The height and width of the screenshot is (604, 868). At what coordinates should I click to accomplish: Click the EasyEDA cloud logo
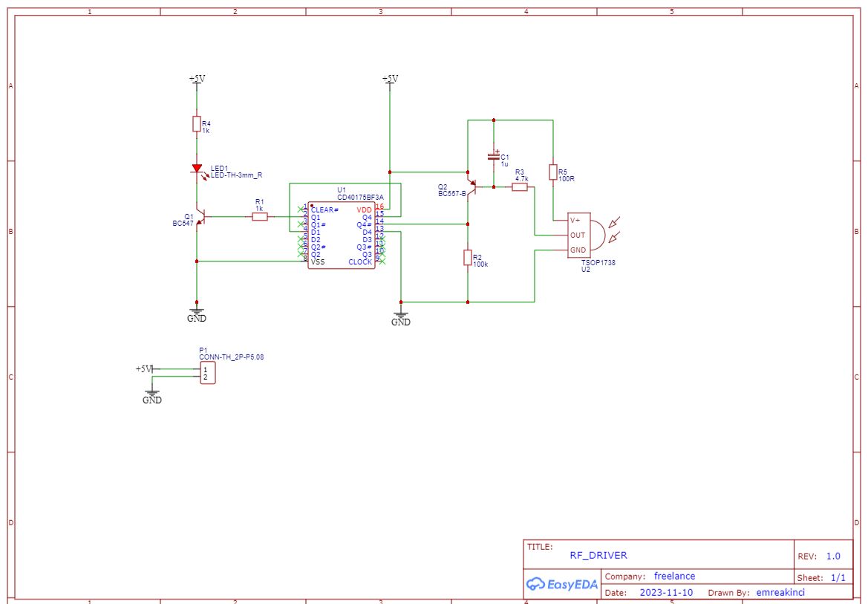click(x=562, y=584)
